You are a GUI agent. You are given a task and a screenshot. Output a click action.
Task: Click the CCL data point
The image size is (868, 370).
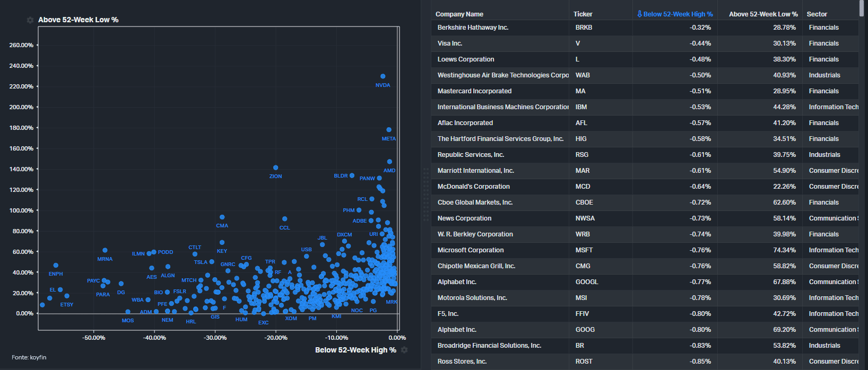285,219
